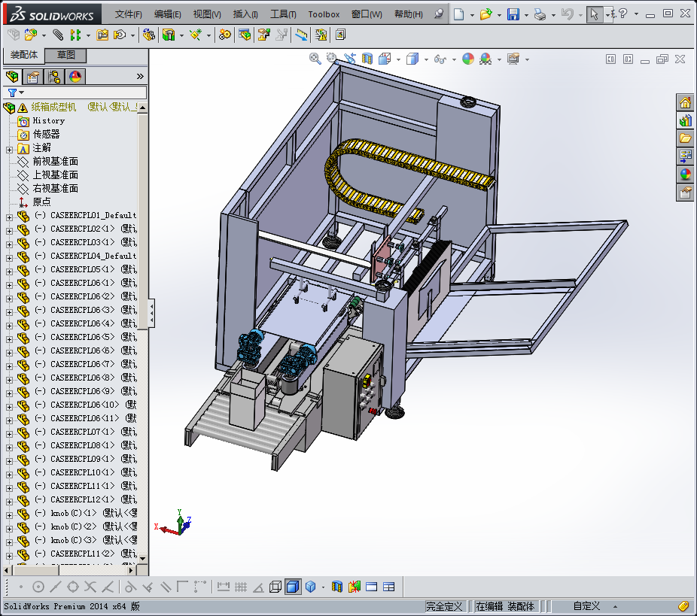Open the File Explorer folder icon in task pane
The width and height of the screenshot is (697, 616).
686,138
